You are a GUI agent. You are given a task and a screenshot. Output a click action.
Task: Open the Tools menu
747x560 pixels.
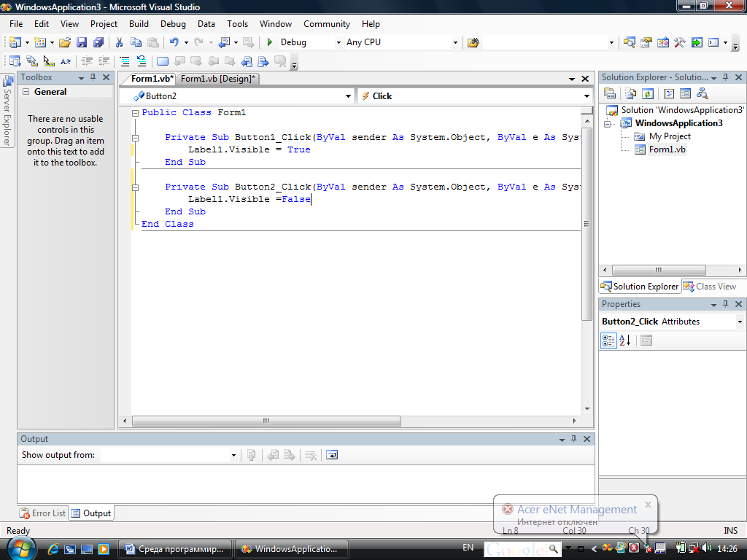click(x=237, y=24)
